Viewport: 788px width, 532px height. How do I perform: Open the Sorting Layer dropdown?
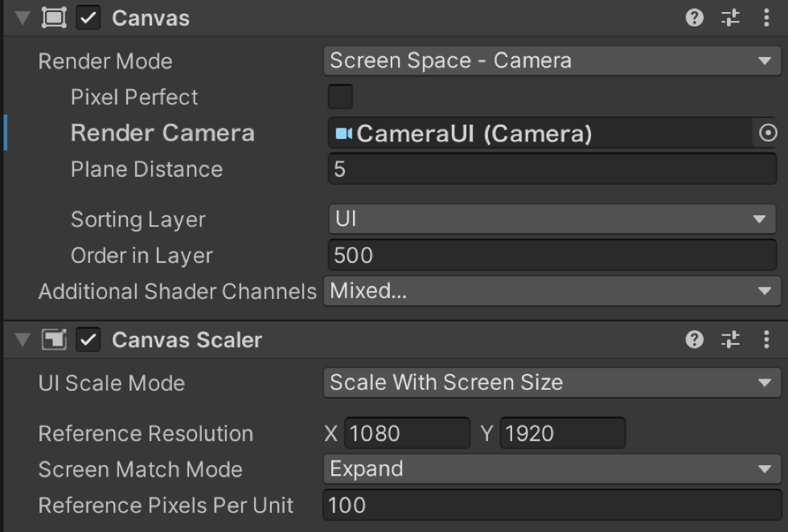pyautogui.click(x=552, y=219)
